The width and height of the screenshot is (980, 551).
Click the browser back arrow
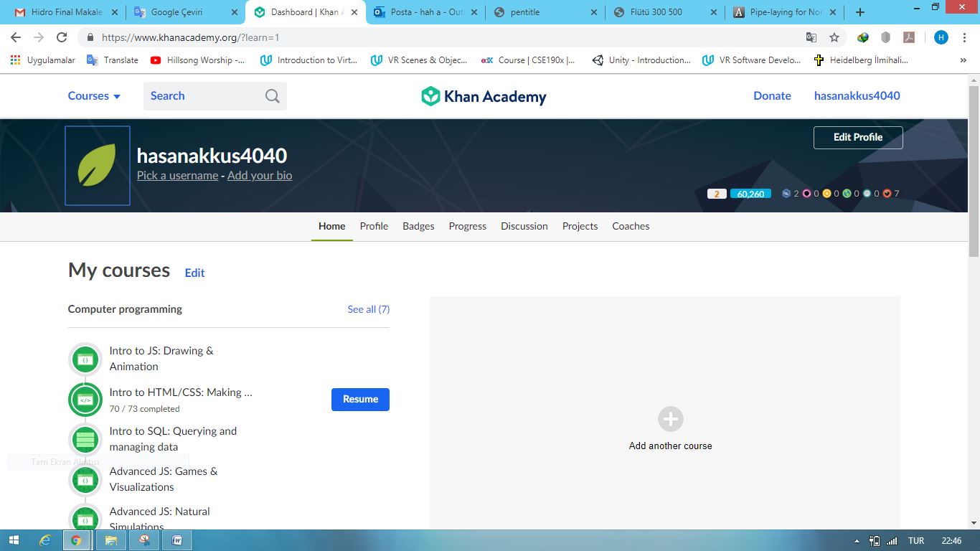(x=16, y=37)
